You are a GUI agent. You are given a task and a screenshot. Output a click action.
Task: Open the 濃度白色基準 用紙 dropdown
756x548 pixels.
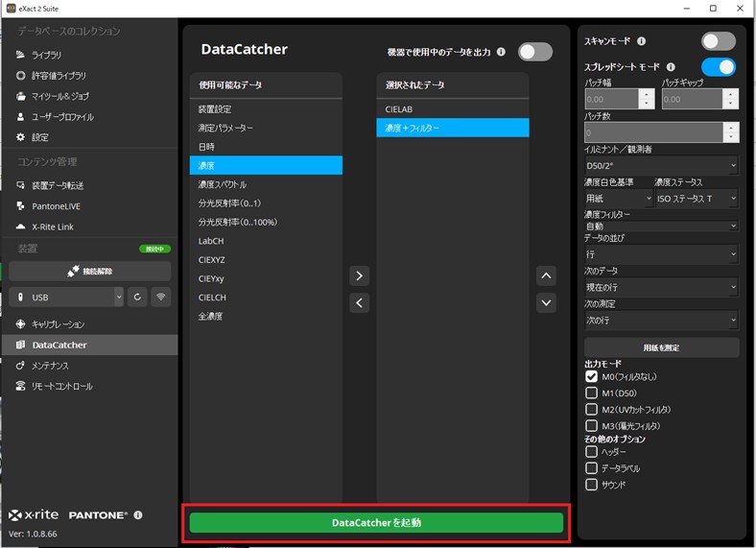click(619, 199)
